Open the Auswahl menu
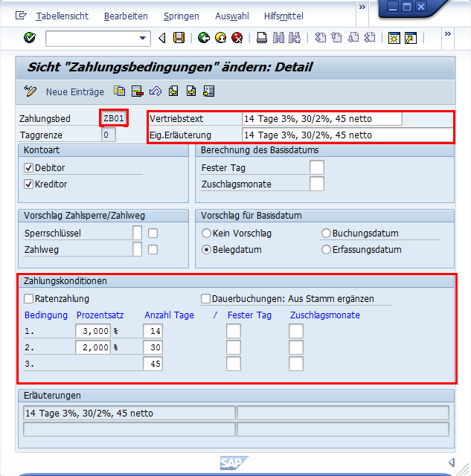This screenshot has width=471, height=476. (x=232, y=16)
